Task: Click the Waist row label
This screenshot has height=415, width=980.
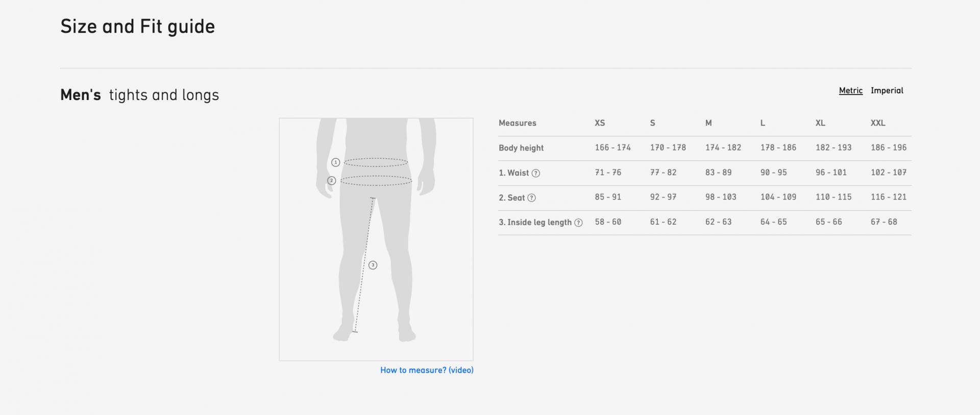Action: (514, 173)
